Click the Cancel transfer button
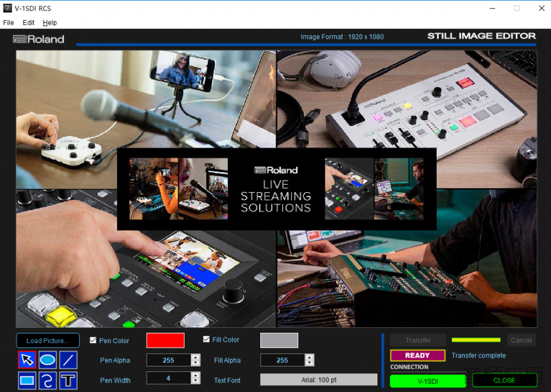The image size is (551, 392). click(521, 340)
